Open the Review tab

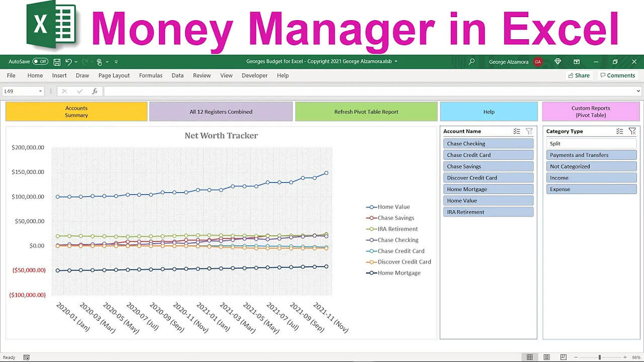202,75
